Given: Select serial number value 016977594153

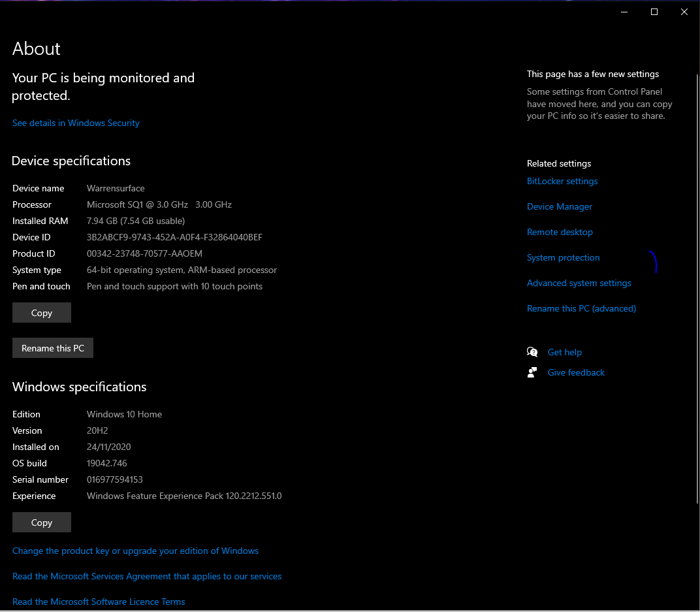Looking at the screenshot, I should point(115,479).
